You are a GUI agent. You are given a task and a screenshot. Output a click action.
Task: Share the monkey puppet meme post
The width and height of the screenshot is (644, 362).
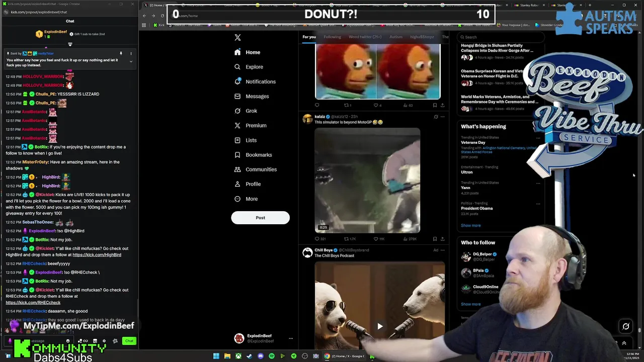point(442,105)
